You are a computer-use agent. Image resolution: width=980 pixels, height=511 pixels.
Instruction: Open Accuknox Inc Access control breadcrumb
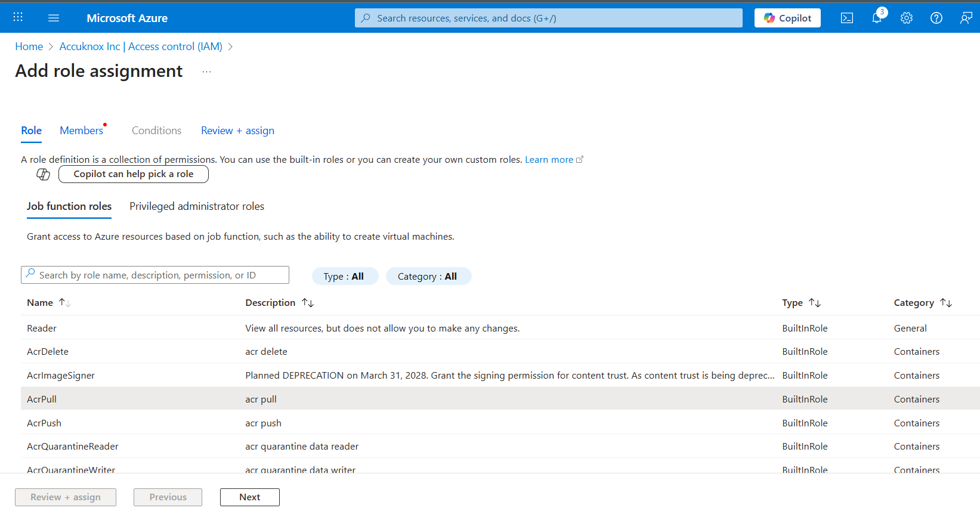[x=141, y=47]
